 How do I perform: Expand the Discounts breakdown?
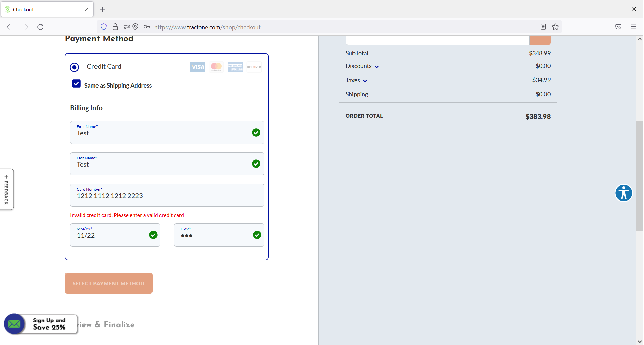click(377, 66)
